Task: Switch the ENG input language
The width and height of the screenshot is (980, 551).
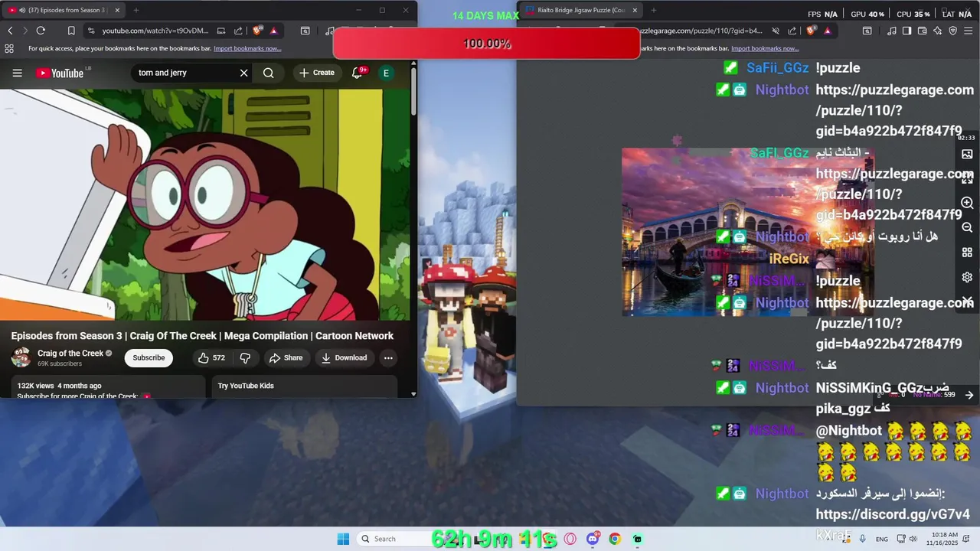Action: [x=882, y=539]
